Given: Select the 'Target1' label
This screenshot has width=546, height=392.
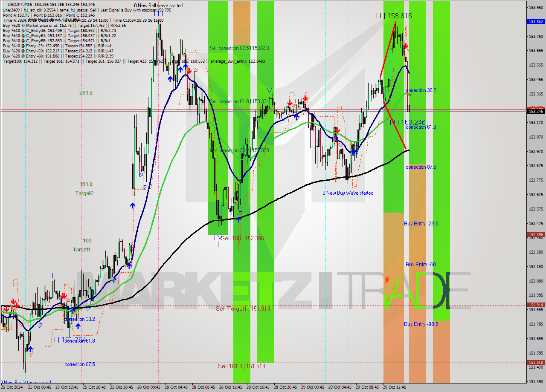Looking at the screenshot, I should point(81,250).
